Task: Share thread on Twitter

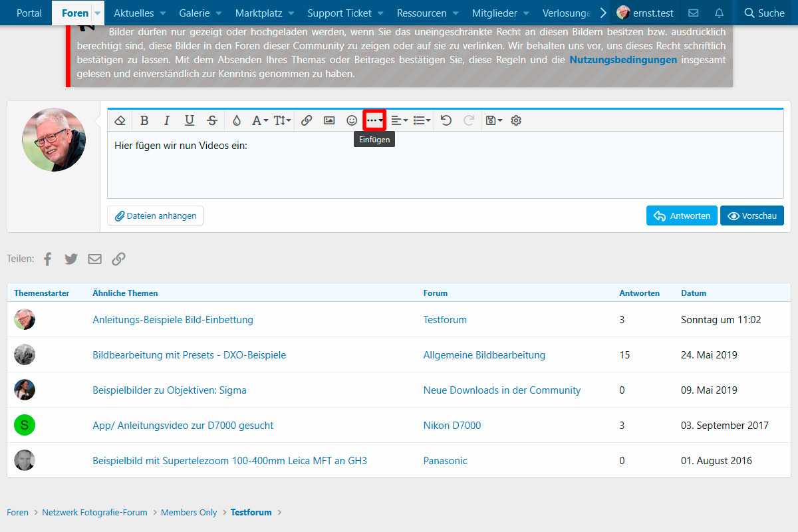Action: point(71,259)
